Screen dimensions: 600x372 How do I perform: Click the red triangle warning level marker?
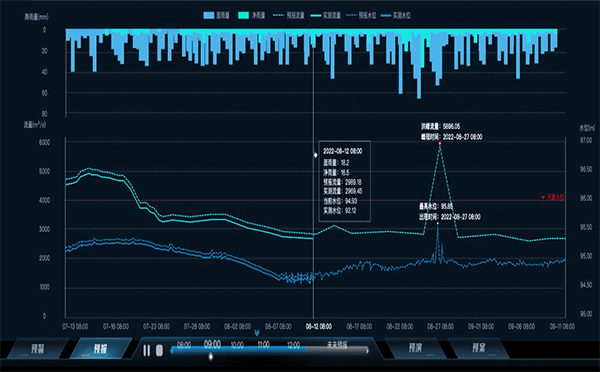[543, 197]
